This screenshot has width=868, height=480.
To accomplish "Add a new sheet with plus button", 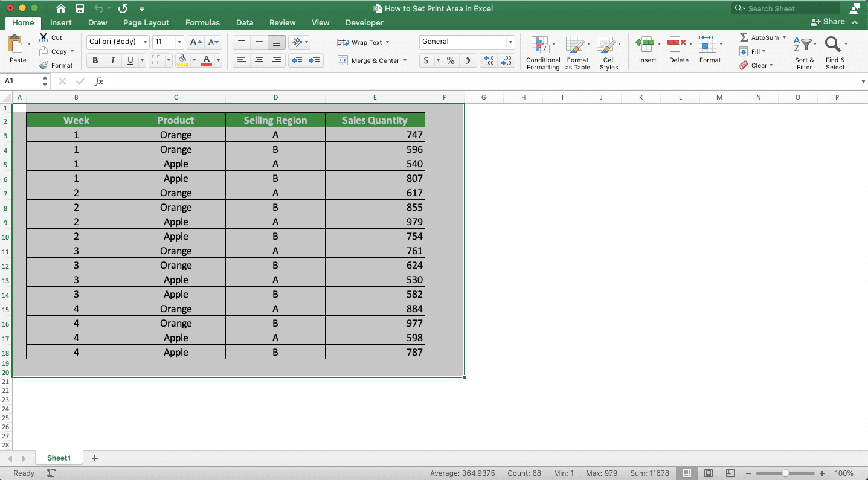I will 94,458.
